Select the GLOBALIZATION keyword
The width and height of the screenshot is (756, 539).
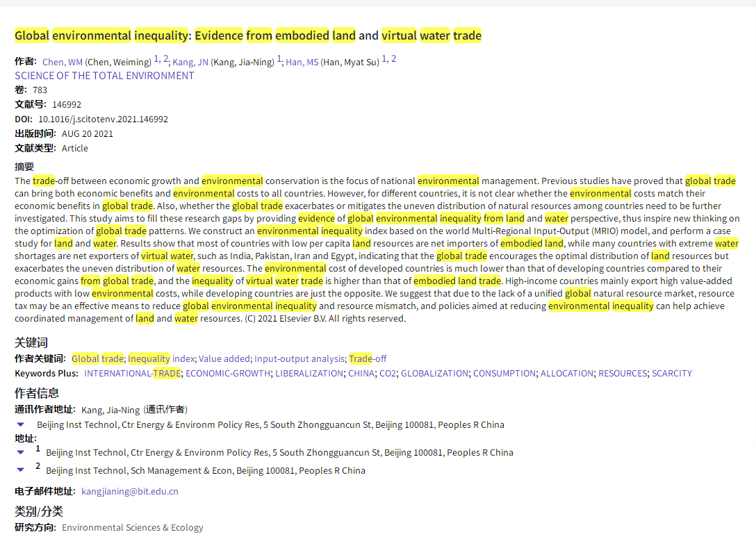pyautogui.click(x=436, y=373)
